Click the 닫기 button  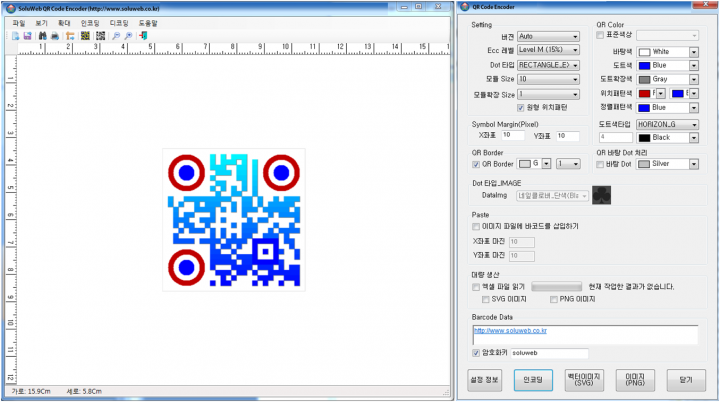coord(686,380)
